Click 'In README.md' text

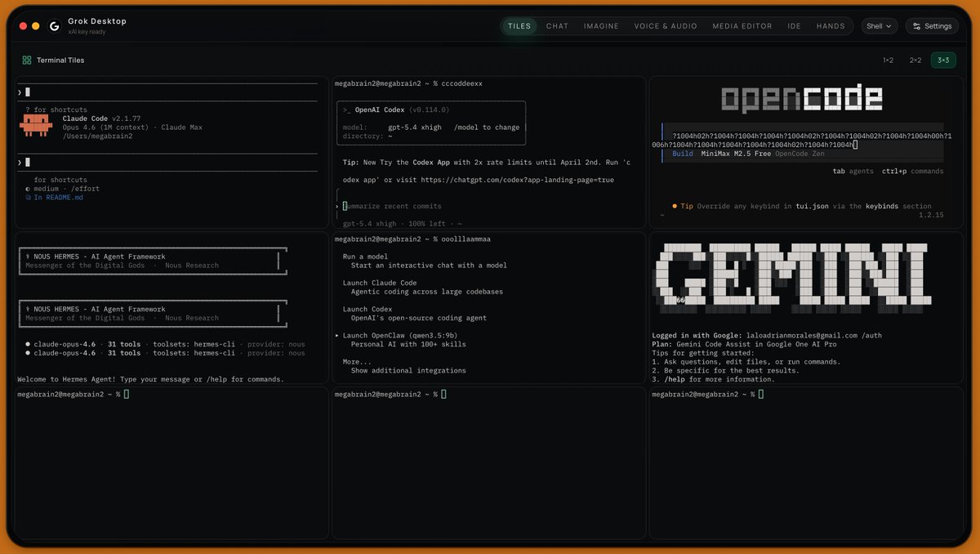pyautogui.click(x=54, y=198)
